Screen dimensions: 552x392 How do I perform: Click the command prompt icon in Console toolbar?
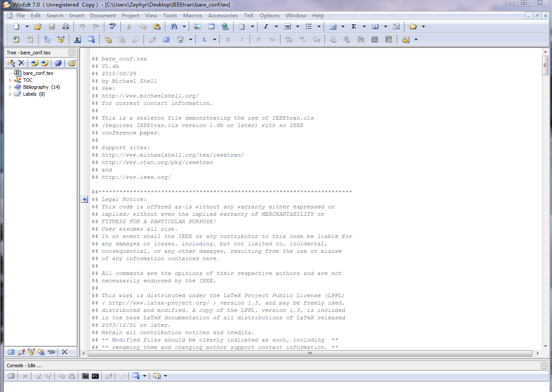[95, 376]
